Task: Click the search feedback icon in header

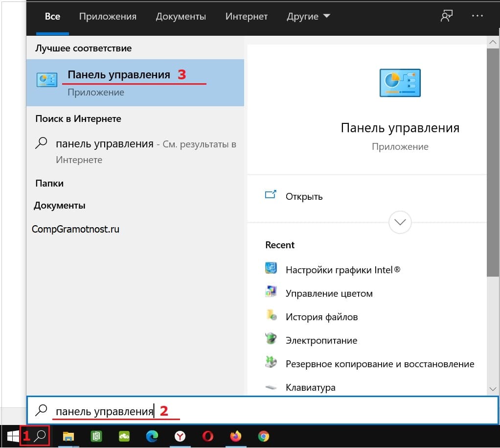Action: [x=446, y=16]
